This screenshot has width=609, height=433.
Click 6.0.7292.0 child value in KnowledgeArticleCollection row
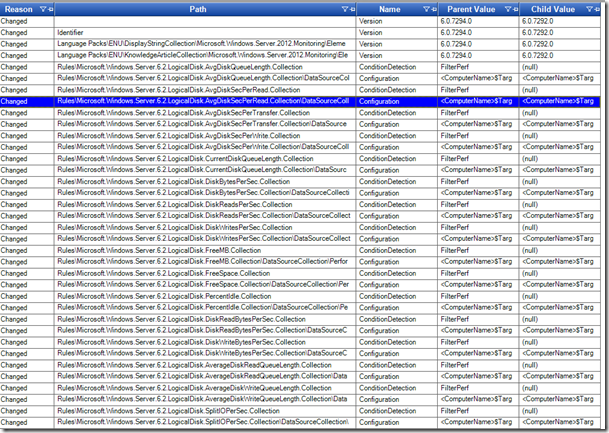pyautogui.click(x=538, y=56)
